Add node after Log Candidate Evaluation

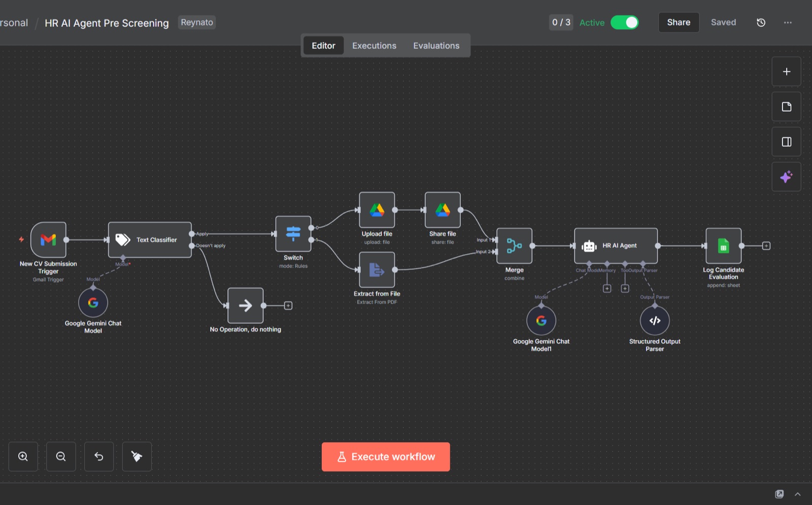click(766, 246)
